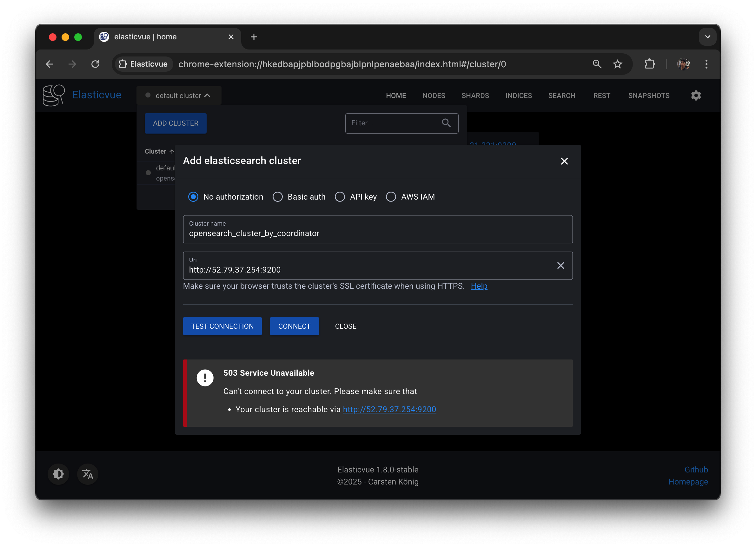Screen dimensions: 756x547
Task: Open the Chrome extensions puzzle icon
Action: click(649, 64)
